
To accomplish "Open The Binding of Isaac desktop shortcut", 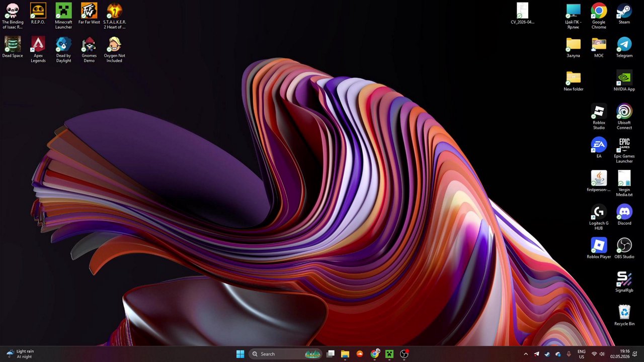I will pos(13,16).
